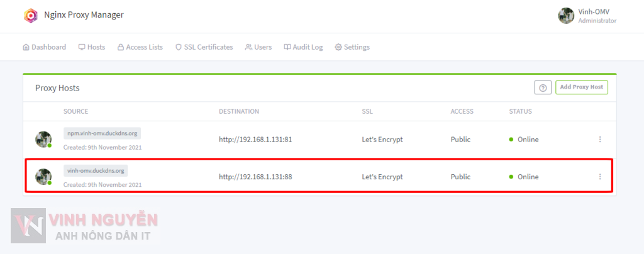Viewport: 644px width, 254px height.
Task: Click the help question mark button
Action: pos(543,87)
